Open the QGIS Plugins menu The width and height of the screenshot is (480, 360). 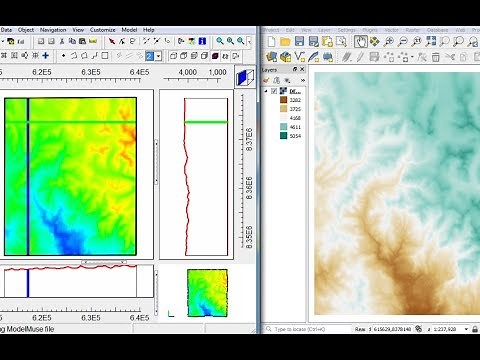(370, 30)
